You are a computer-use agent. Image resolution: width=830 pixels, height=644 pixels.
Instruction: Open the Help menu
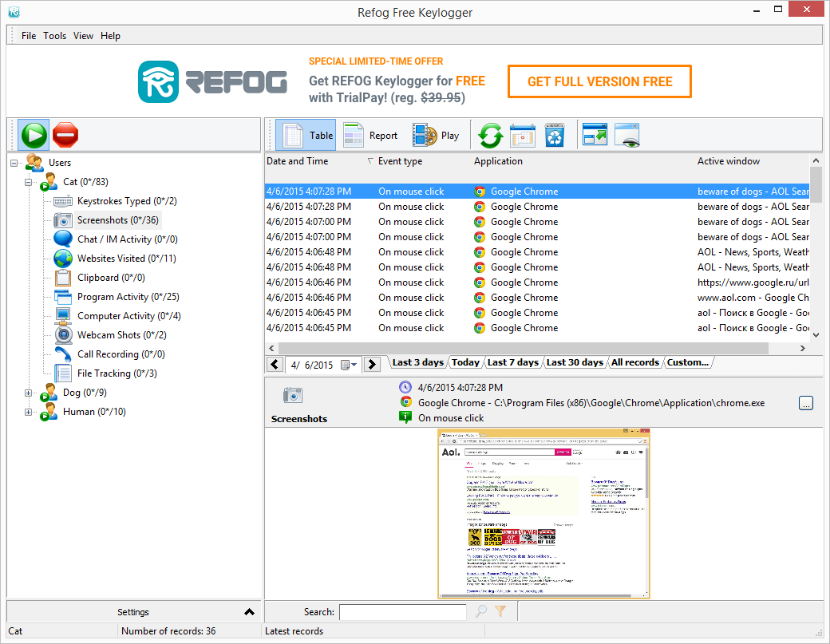(x=110, y=35)
